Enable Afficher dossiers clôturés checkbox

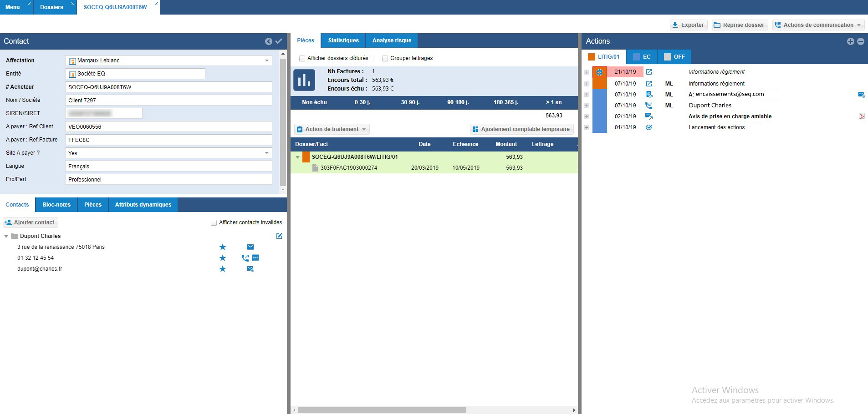[x=302, y=59]
